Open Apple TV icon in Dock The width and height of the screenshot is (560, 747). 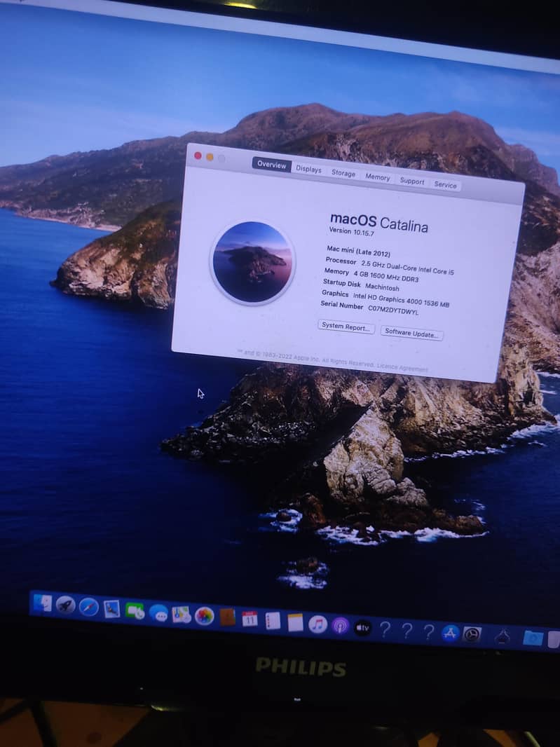(x=362, y=628)
